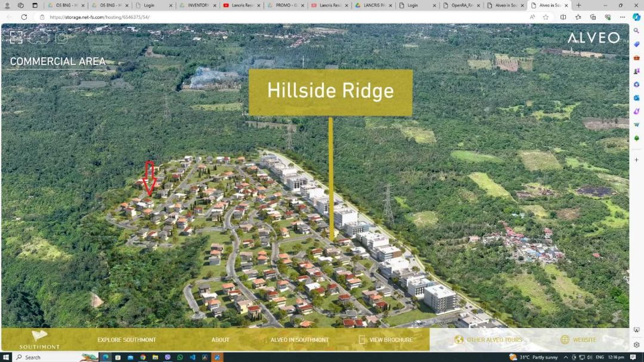The image size is (644, 362).
Task: Click the Southmont logo in the bottom bar
Action: coord(39,340)
